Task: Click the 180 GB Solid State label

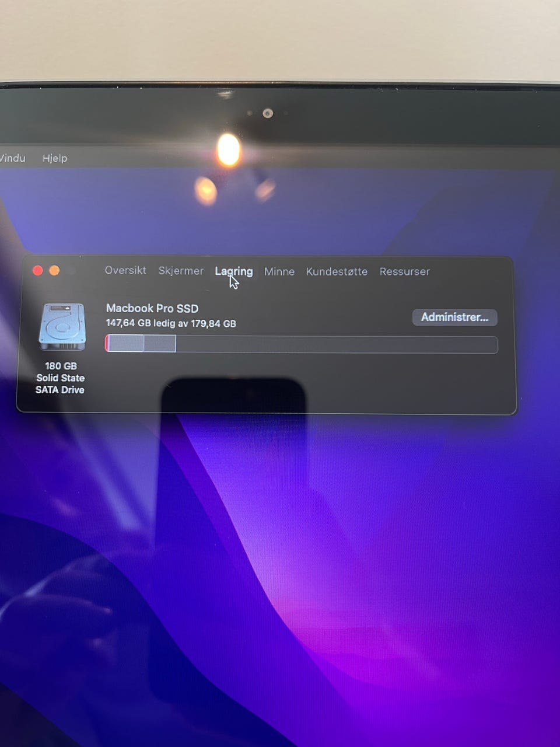Action: point(61,372)
